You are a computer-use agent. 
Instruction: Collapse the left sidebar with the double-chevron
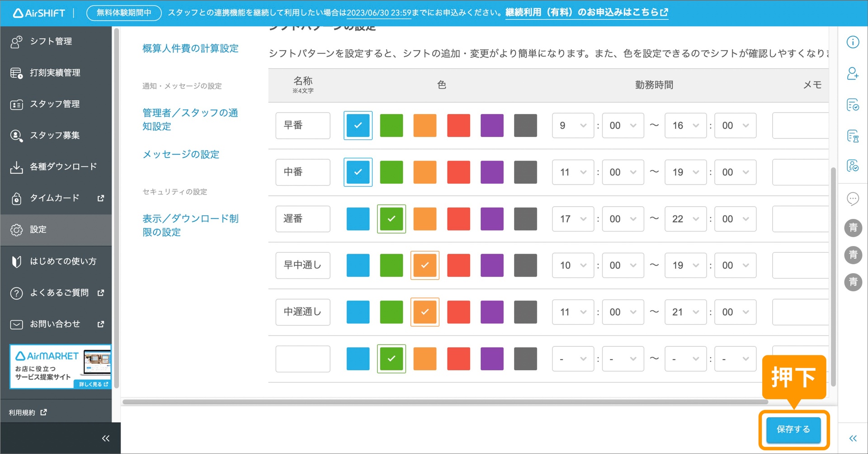(105, 438)
